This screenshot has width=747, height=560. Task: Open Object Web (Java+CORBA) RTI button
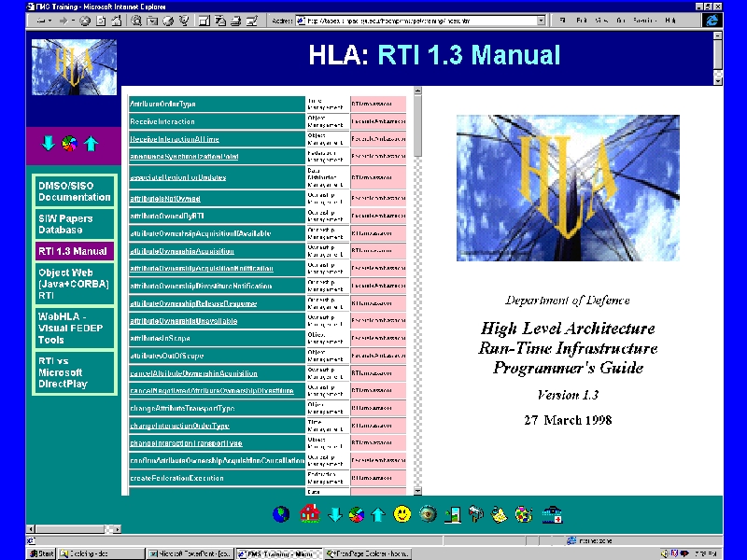(75, 284)
